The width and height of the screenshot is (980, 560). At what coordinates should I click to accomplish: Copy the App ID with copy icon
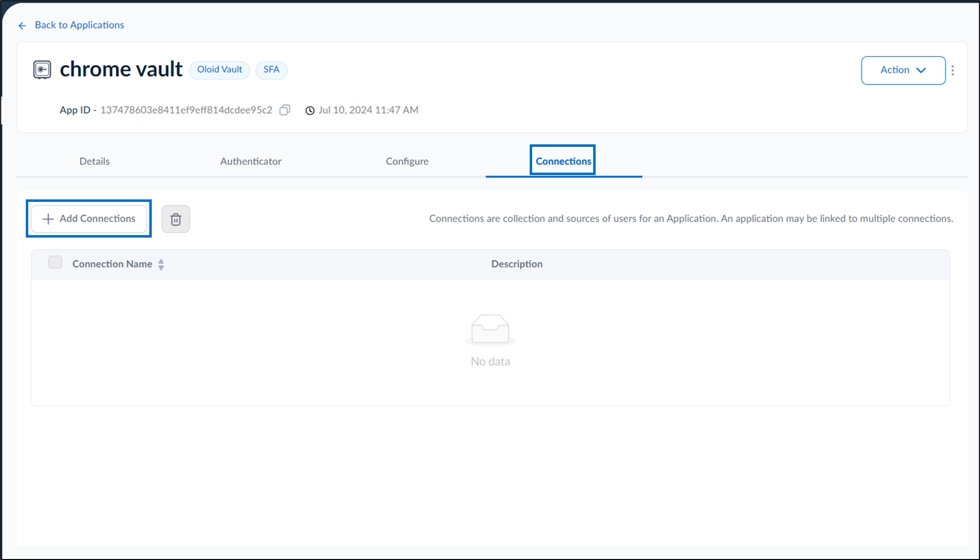click(285, 110)
